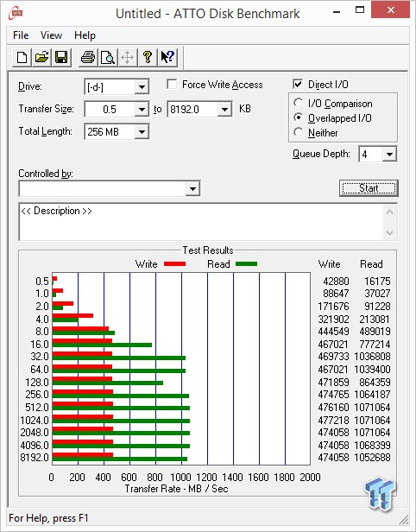Click the read value 864359
This screenshot has height=532, width=416.
click(375, 382)
